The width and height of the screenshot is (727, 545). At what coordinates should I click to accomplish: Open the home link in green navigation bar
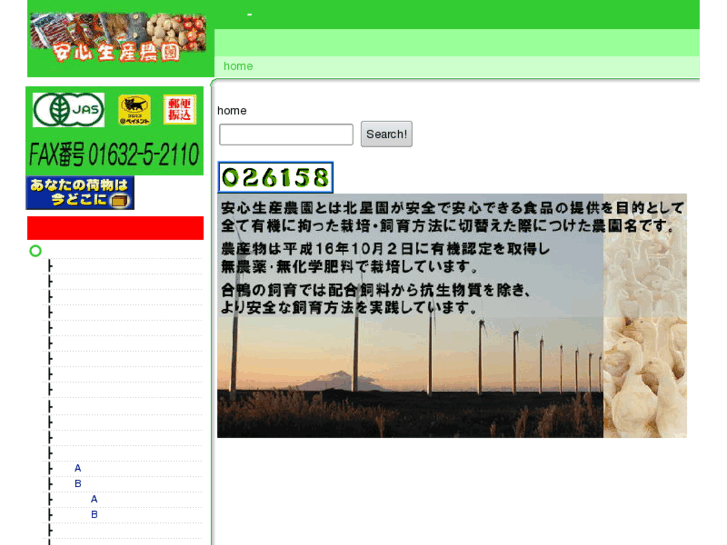[x=238, y=66]
